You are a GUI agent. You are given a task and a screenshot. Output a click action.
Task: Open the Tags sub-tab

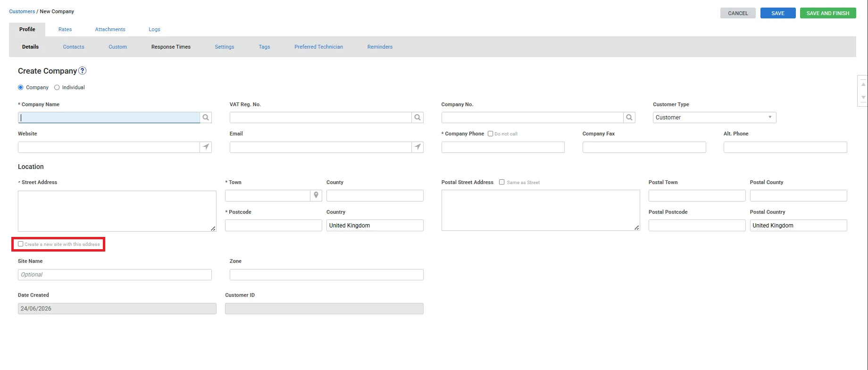(x=264, y=47)
